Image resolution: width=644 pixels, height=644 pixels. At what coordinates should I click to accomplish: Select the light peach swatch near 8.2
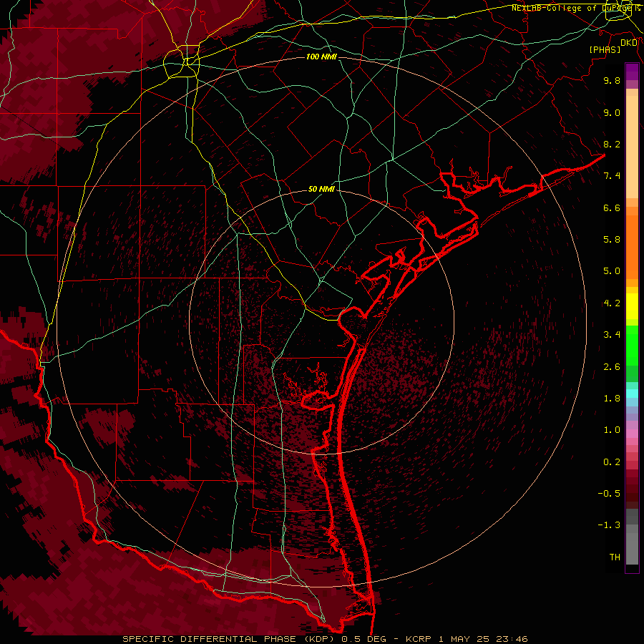pyautogui.click(x=632, y=147)
